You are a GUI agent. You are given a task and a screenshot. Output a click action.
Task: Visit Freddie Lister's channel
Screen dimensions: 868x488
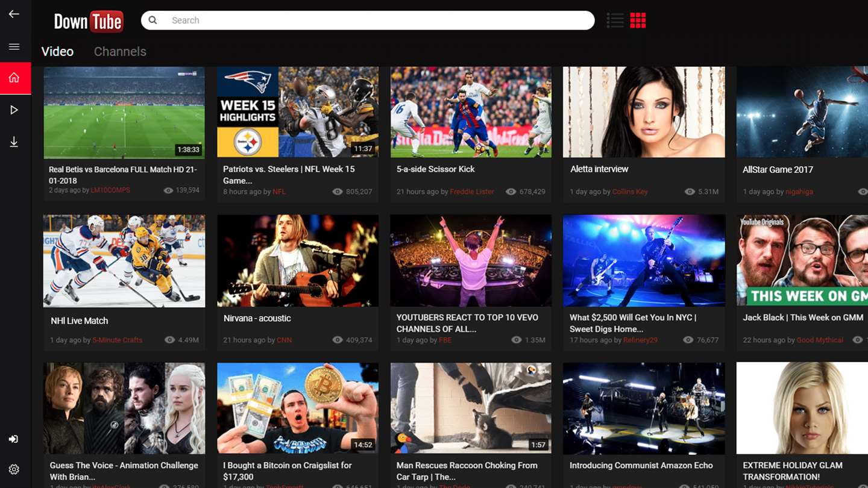pyautogui.click(x=472, y=192)
